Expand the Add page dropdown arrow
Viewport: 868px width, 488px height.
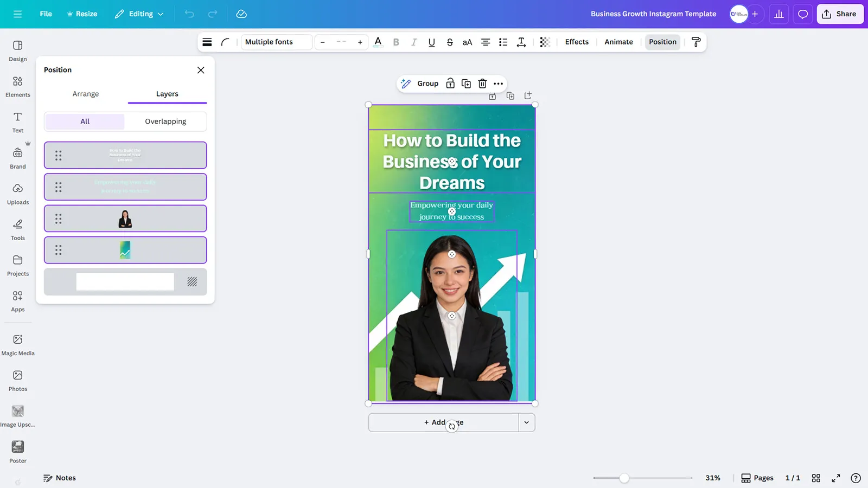pyautogui.click(x=526, y=422)
